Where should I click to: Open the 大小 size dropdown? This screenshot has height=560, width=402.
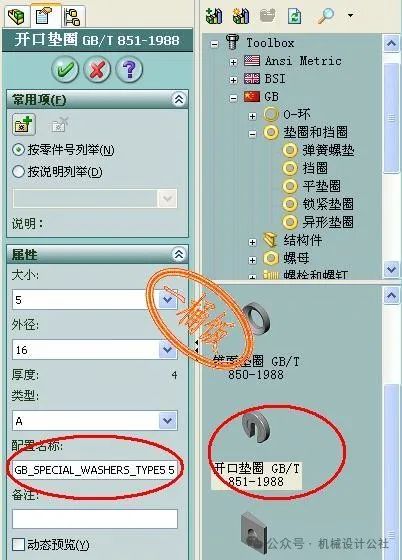(x=167, y=299)
